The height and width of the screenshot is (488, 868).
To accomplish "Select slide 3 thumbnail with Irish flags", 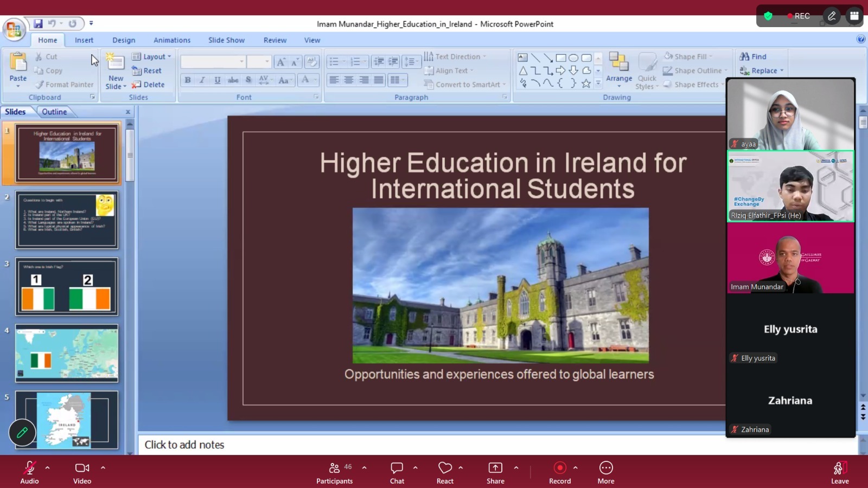I will coord(67,286).
